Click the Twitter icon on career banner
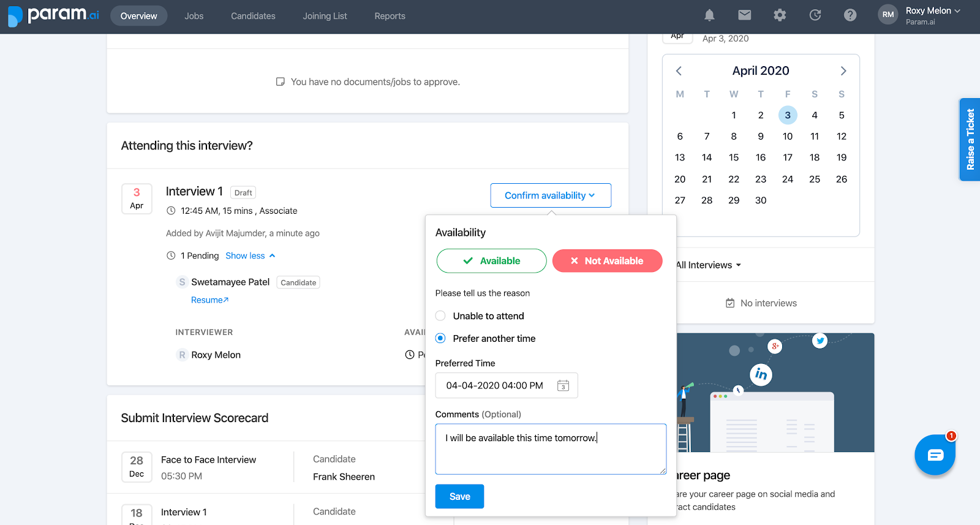The image size is (980, 525). pos(820,341)
